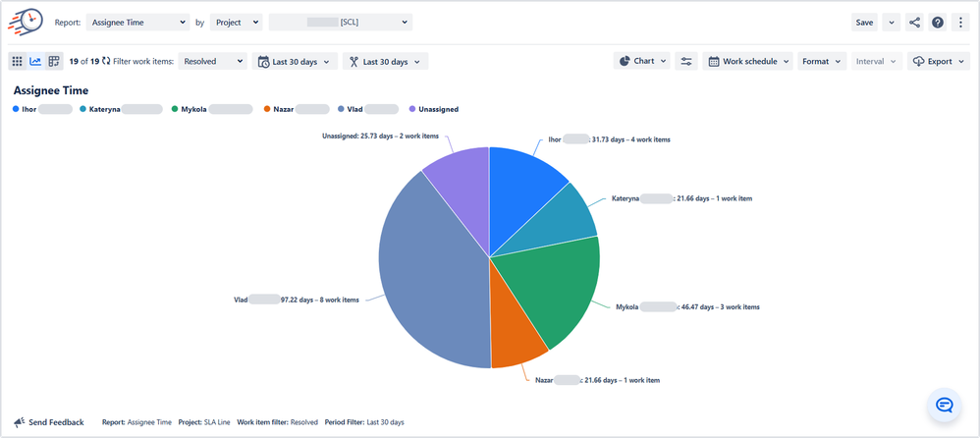The height and width of the screenshot is (438, 980).
Task: Open the help question mark icon
Action: [938, 23]
